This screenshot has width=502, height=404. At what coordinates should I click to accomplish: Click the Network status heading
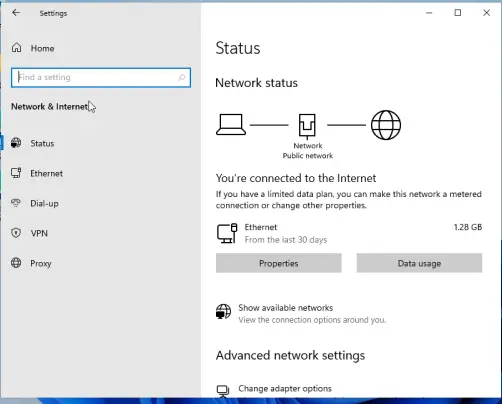click(256, 83)
